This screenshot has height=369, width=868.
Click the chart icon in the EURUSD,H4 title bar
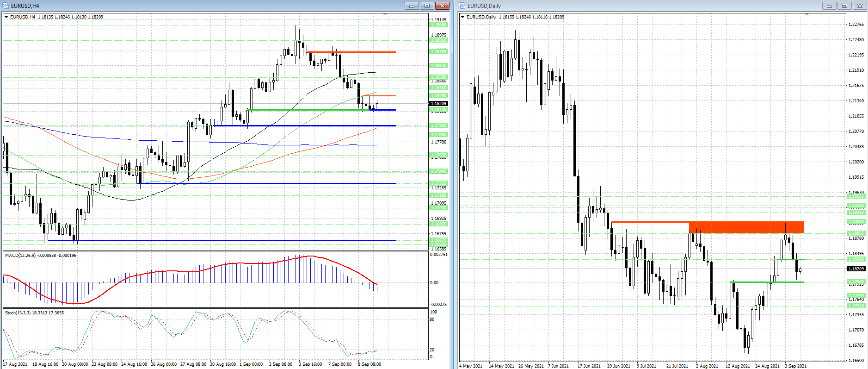6,6
